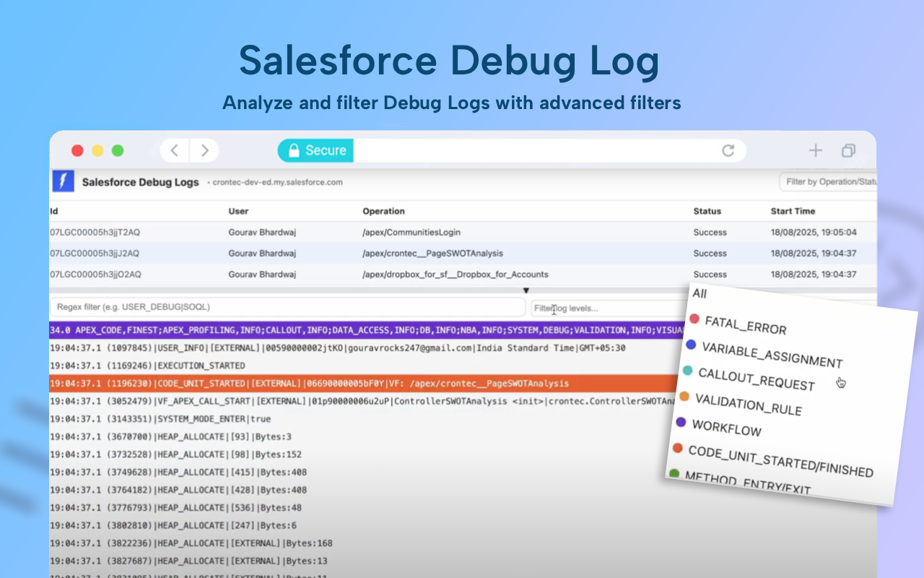
Task: Click the forward navigation arrow
Action: click(x=204, y=150)
